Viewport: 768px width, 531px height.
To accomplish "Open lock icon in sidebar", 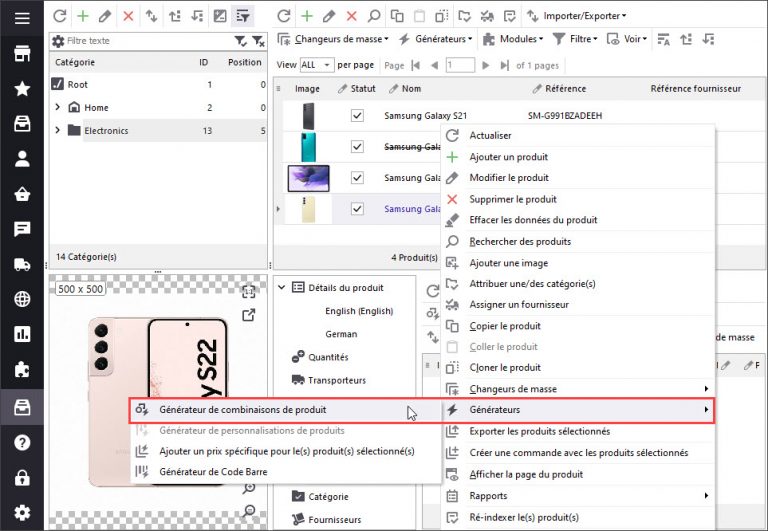I will 22,478.
